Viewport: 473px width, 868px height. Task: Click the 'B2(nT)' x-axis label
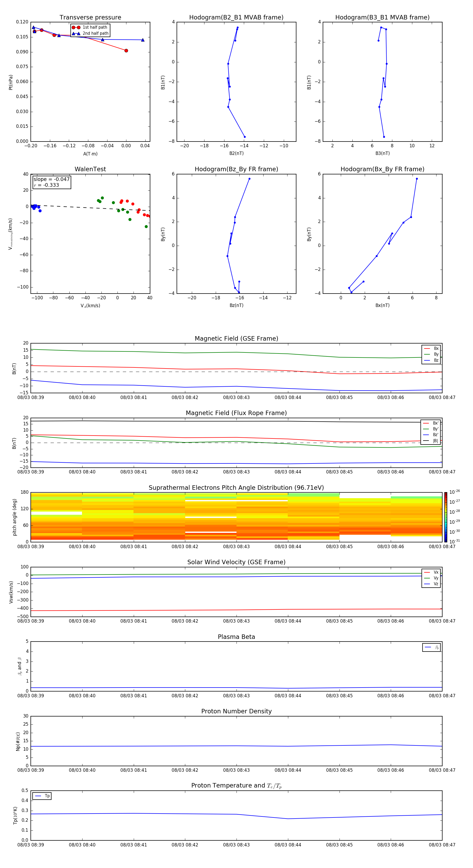[236, 153]
